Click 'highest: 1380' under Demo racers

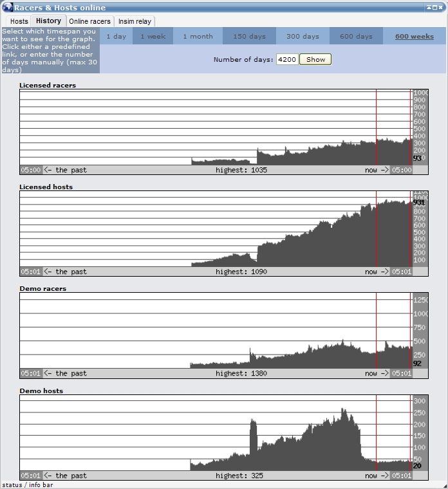click(x=241, y=373)
